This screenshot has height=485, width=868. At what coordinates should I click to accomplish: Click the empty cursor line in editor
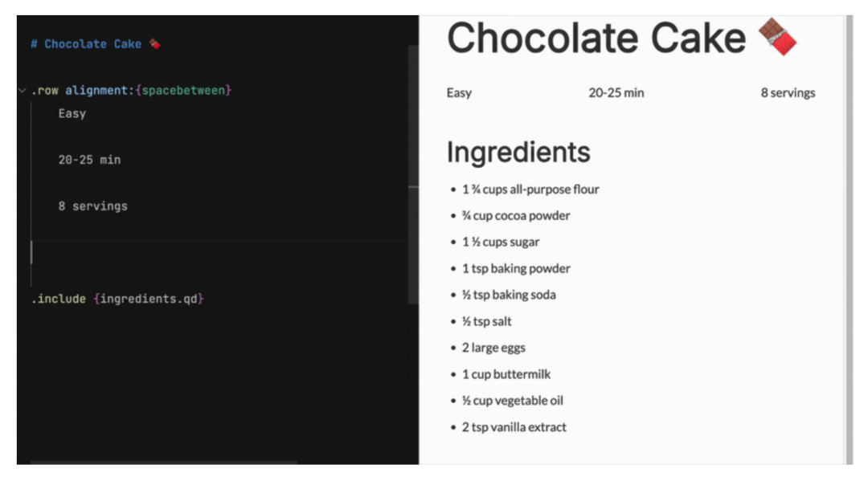[x=219, y=252]
